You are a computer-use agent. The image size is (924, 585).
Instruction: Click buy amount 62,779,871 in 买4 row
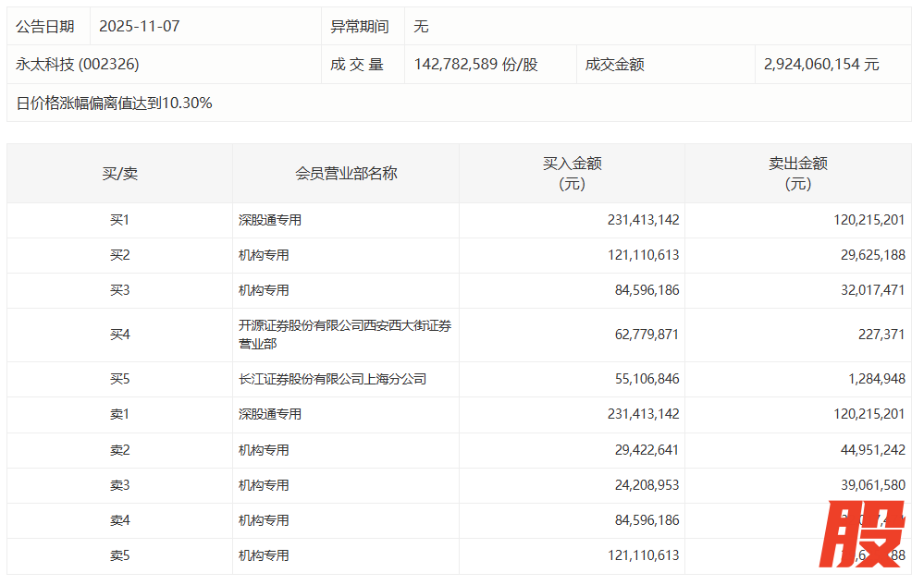[643, 335]
